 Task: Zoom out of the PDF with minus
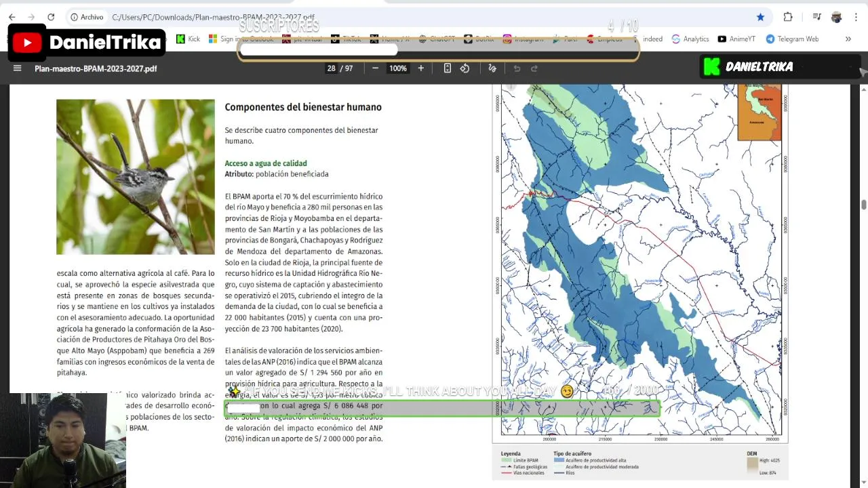coord(375,68)
